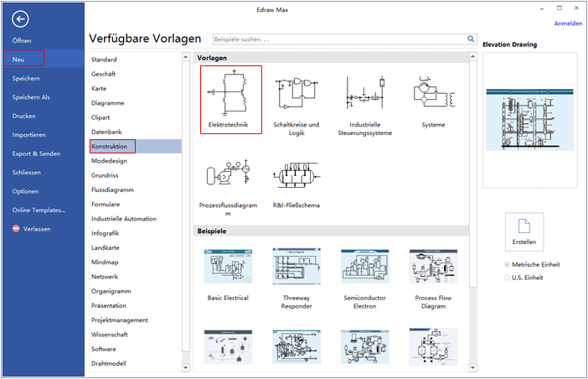Select U.S. Einheit radio button

point(507,278)
